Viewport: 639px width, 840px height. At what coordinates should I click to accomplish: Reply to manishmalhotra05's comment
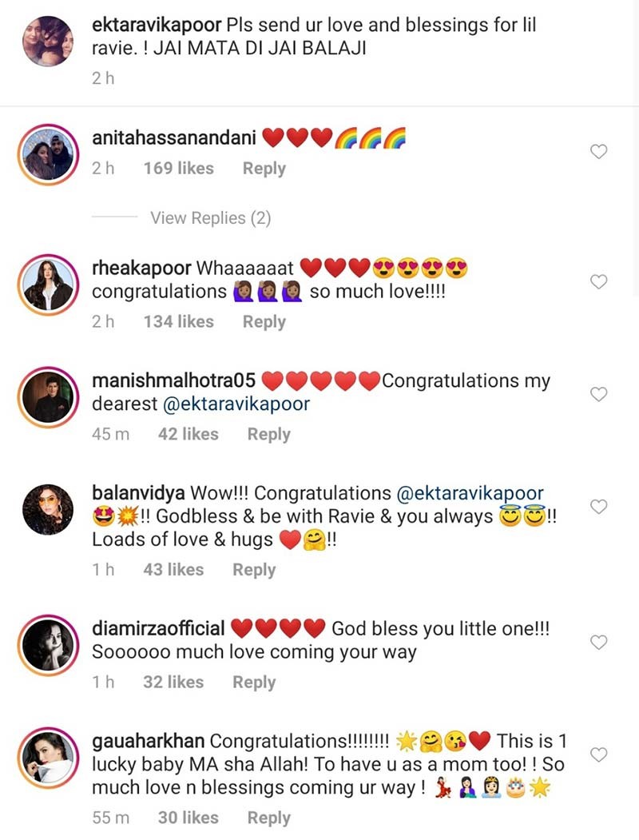(268, 434)
